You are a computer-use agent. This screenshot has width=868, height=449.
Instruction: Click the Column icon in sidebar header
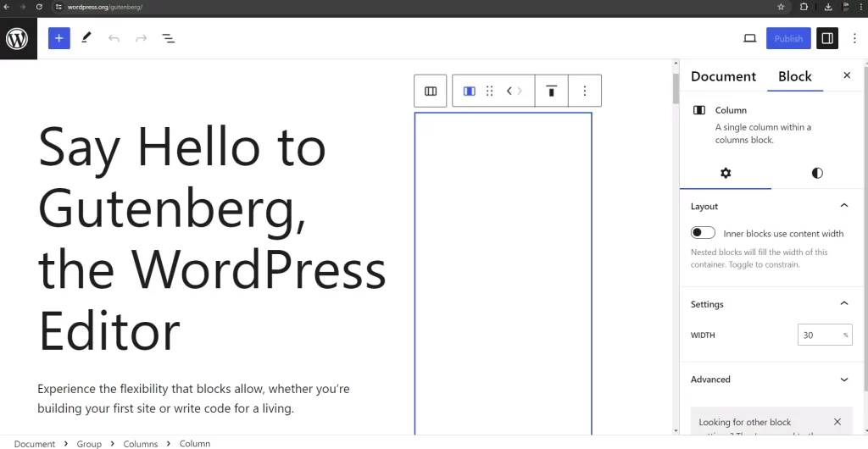[x=699, y=110]
